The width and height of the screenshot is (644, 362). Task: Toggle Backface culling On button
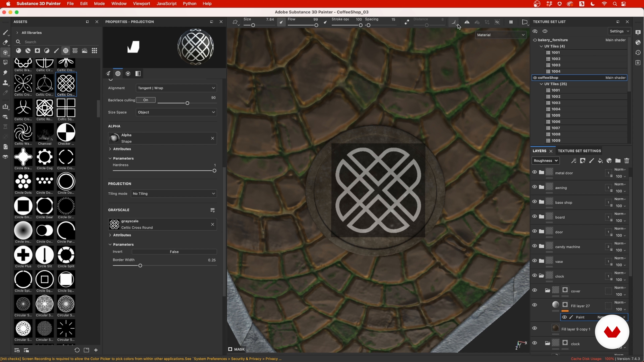(x=146, y=100)
